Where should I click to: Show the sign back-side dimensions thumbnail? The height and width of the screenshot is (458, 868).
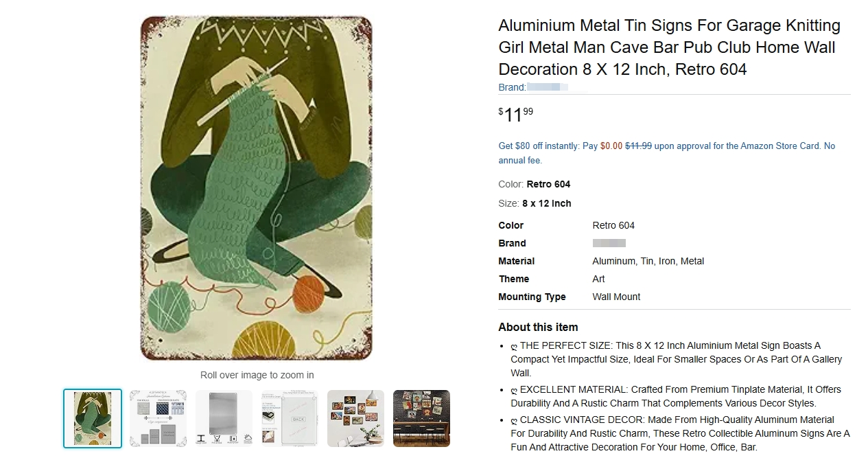tap(290, 419)
